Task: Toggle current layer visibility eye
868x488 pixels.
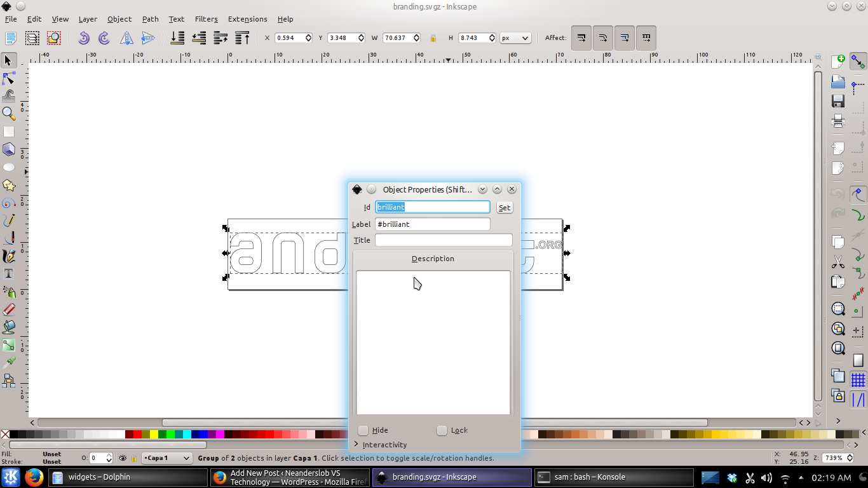Action: coord(123,458)
